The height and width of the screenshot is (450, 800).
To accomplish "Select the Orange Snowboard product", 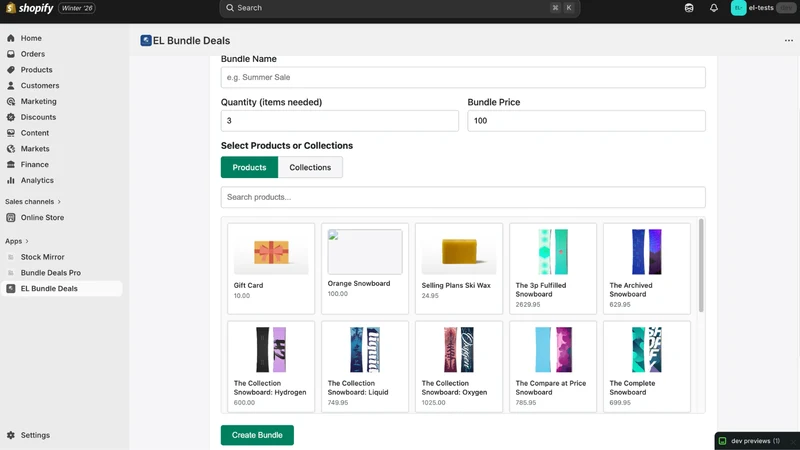I will 365,268.
